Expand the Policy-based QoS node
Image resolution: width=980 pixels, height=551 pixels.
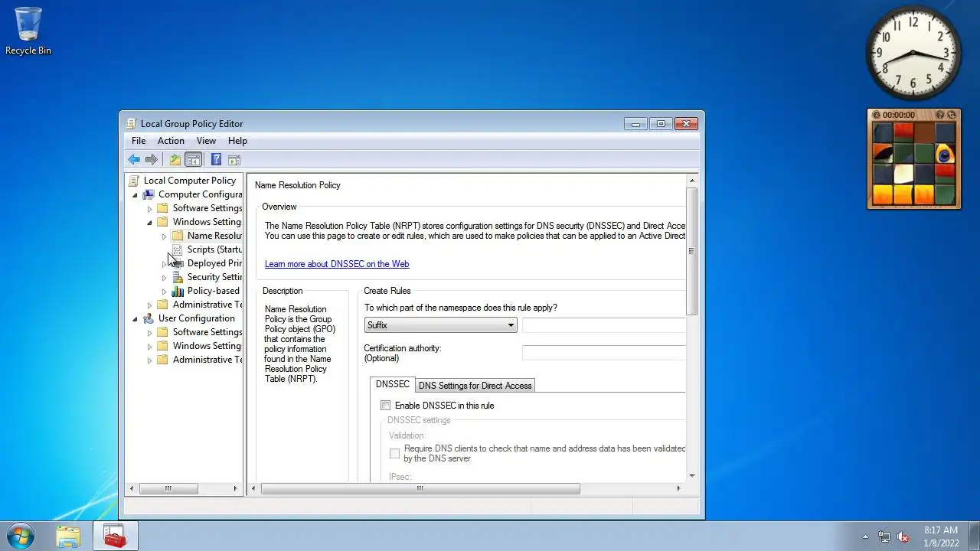(164, 292)
